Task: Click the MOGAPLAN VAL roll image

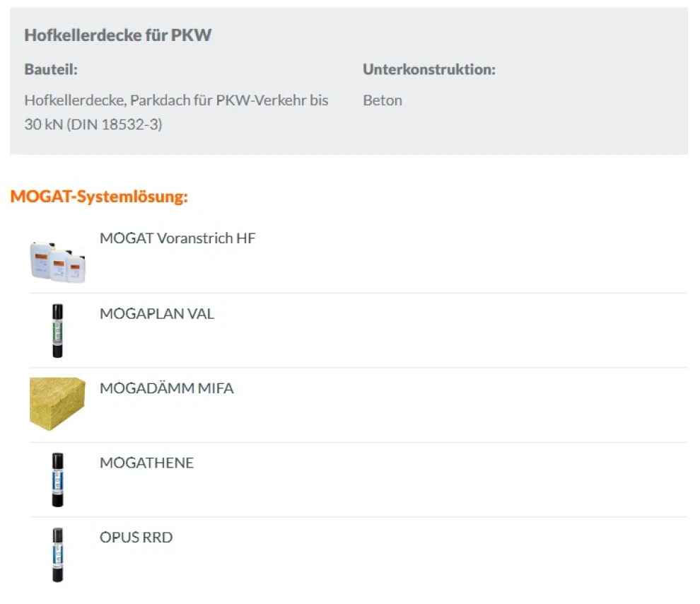Action: tap(57, 330)
